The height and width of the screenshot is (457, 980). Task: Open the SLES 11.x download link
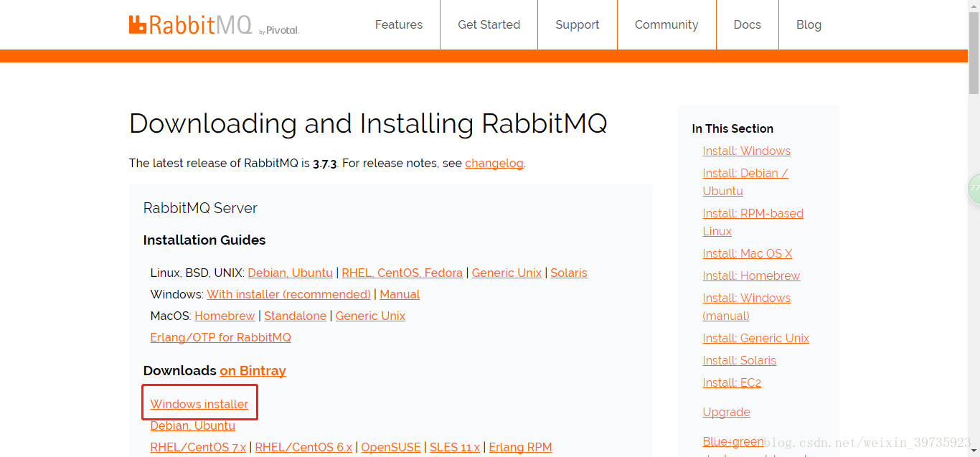[x=455, y=447]
